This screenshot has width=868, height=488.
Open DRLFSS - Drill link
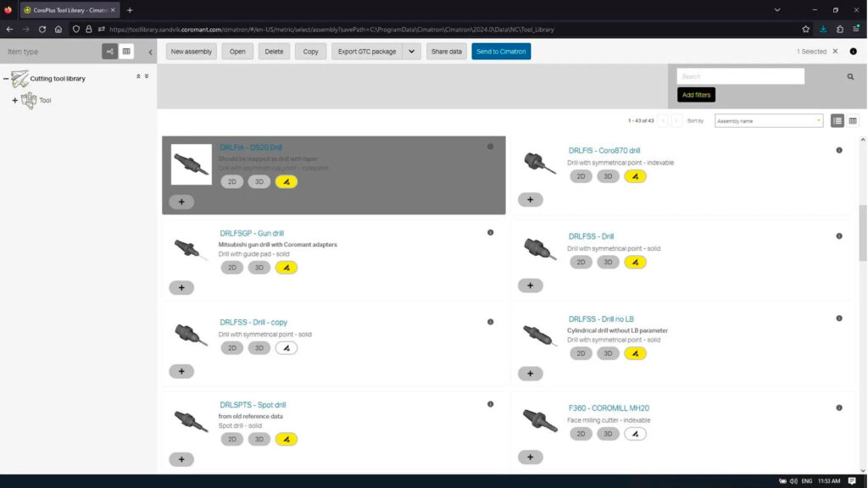[591, 236]
